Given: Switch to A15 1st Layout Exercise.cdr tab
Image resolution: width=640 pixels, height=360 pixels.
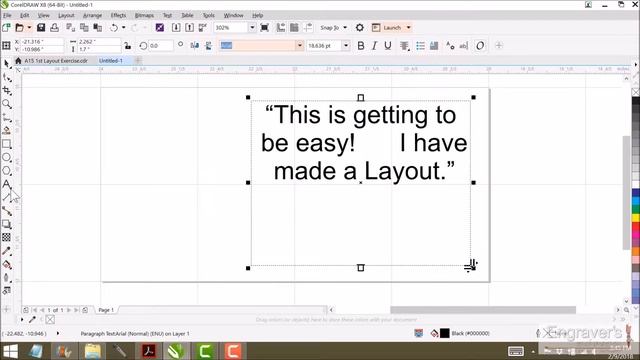Looking at the screenshot, I should click(x=56, y=60).
